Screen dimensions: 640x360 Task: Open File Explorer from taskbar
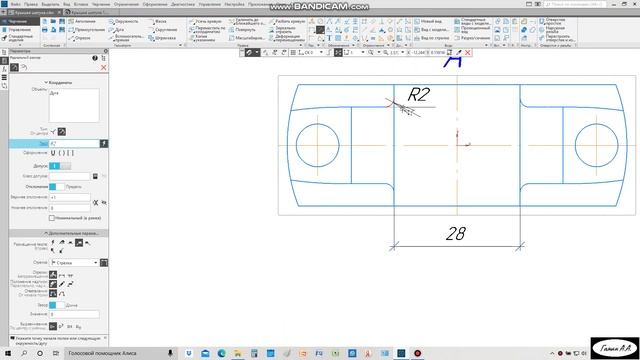238,353
